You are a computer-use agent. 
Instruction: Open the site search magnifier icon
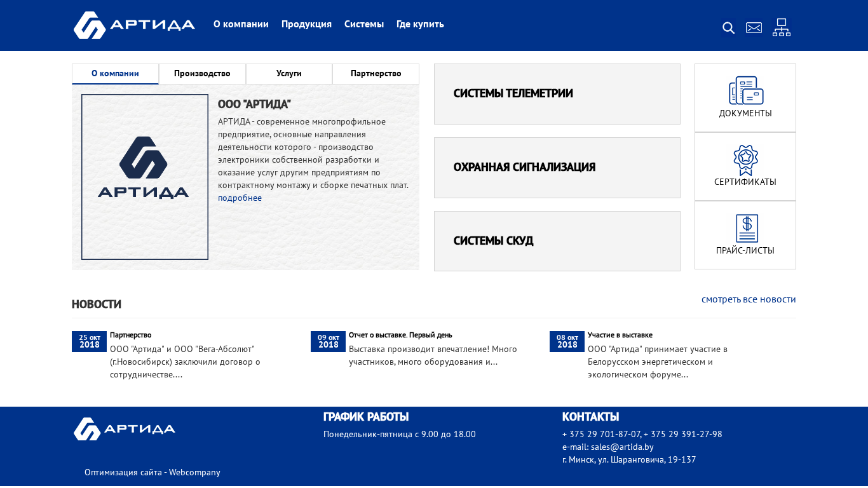click(729, 28)
